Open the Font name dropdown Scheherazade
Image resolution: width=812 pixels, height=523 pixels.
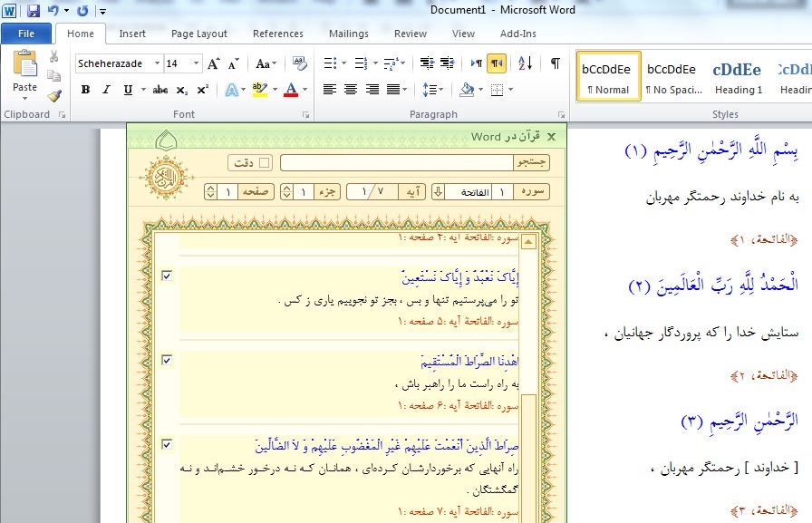pyautogui.click(x=157, y=63)
